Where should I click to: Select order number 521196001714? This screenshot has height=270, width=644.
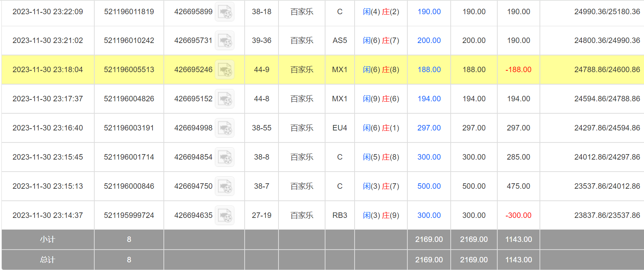[x=129, y=157]
